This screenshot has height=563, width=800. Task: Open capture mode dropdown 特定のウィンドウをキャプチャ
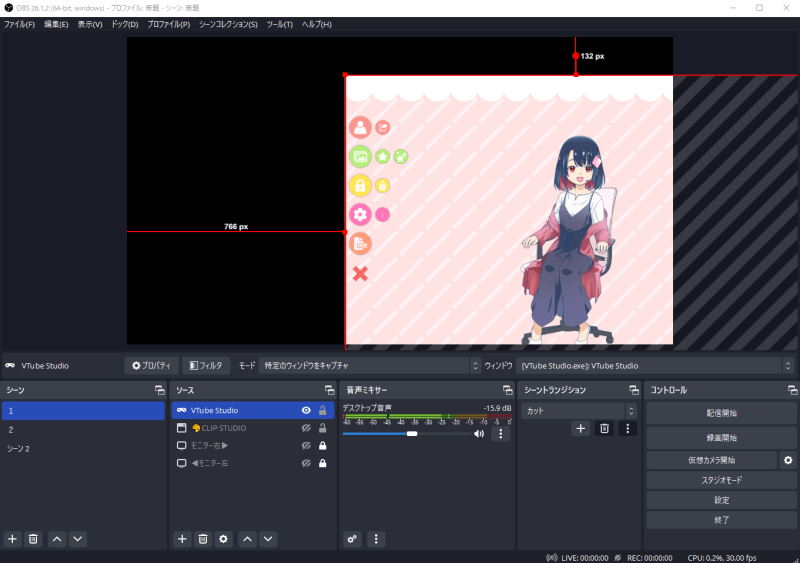tap(369, 365)
